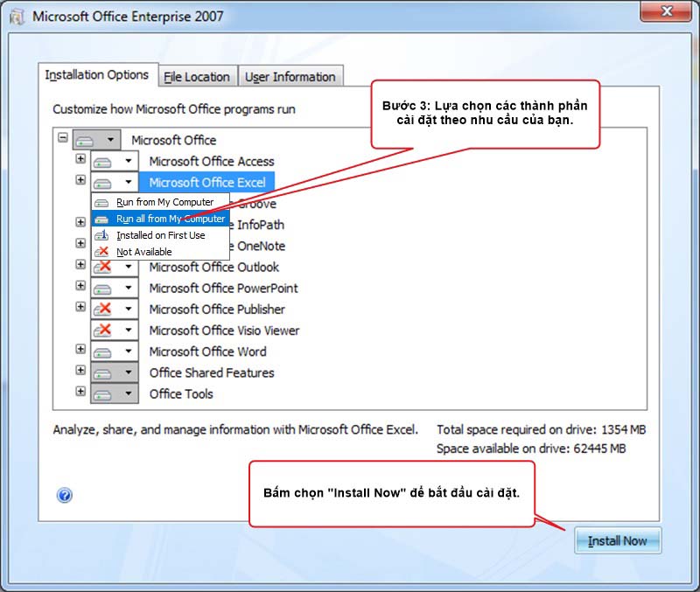The height and width of the screenshot is (592, 700).
Task: Expand the Microsoft Office Access node
Action: (x=80, y=159)
